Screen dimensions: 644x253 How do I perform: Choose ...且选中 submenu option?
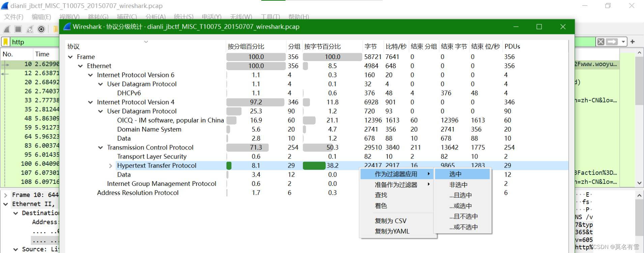(462, 195)
